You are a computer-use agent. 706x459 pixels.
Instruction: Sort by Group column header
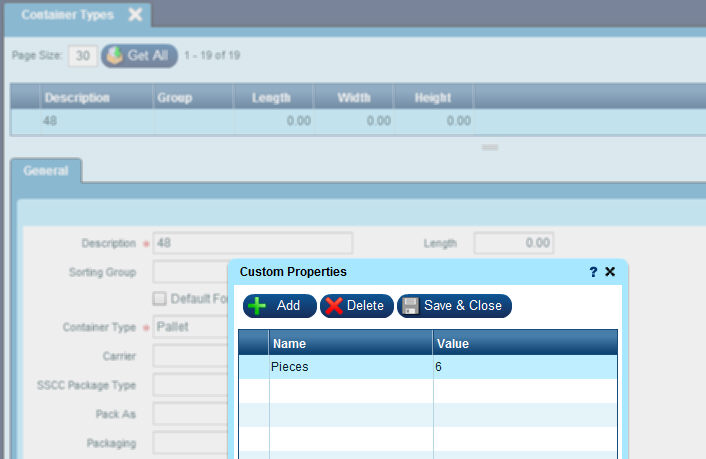click(x=193, y=97)
